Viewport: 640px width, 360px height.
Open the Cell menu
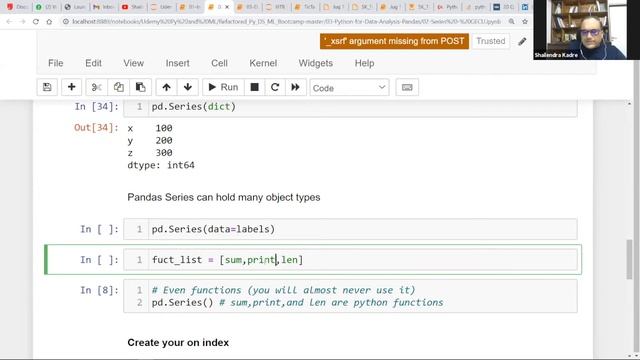point(219,63)
